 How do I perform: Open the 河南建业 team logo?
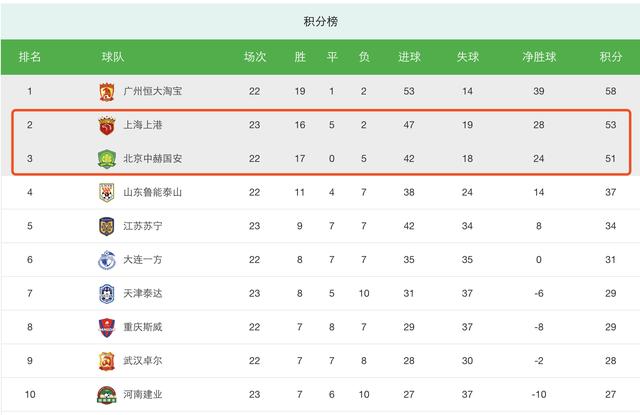tap(107, 395)
